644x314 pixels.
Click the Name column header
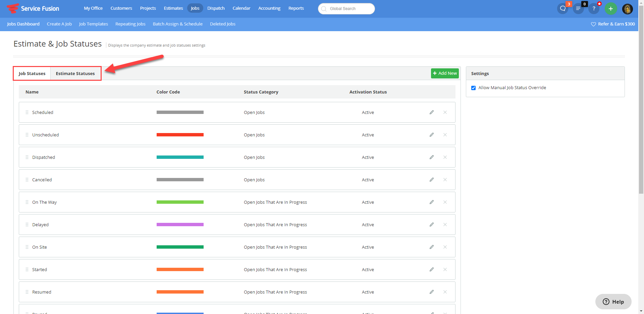(x=32, y=92)
